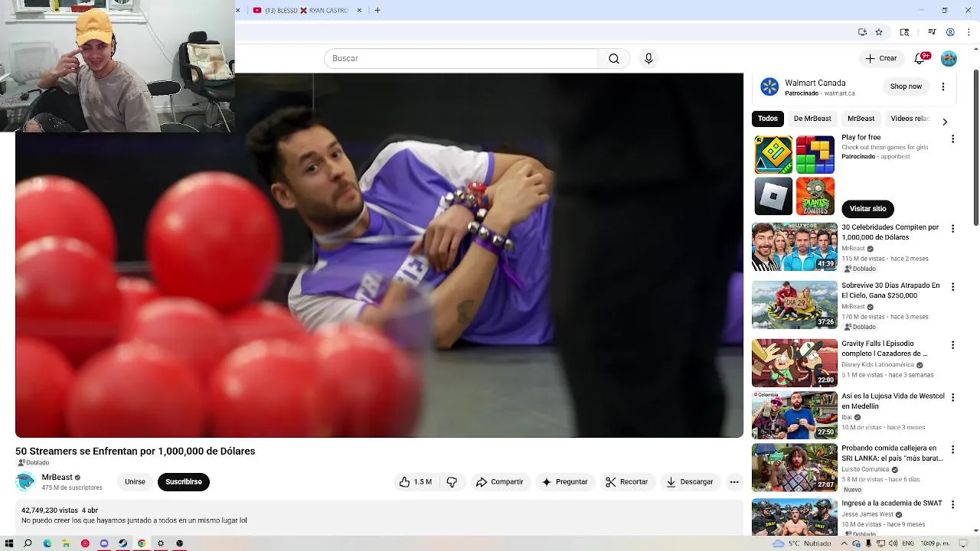Click the Recortar scissors button
This screenshot has height=551, width=980.
(x=626, y=482)
